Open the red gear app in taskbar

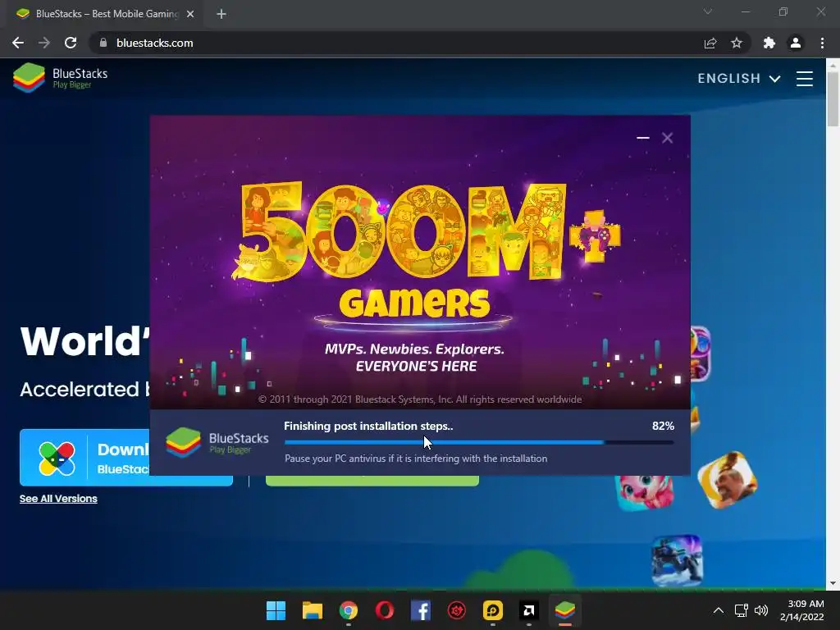tap(457, 610)
